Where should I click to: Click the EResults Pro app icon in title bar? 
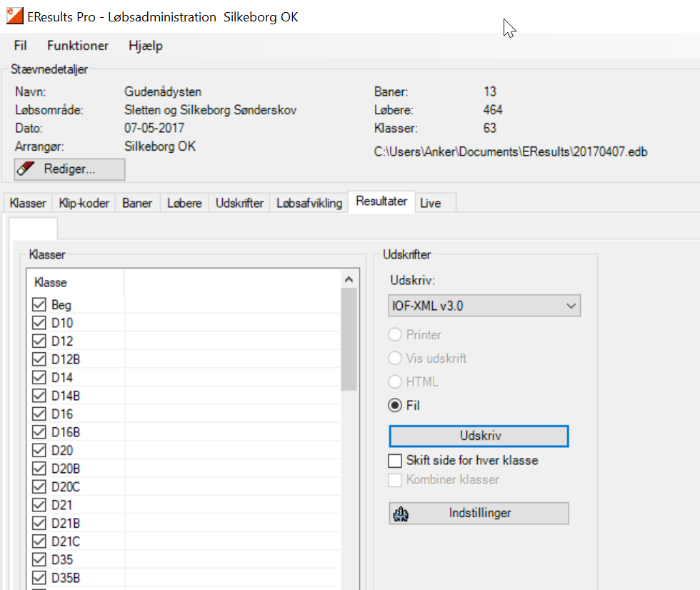coord(14,16)
